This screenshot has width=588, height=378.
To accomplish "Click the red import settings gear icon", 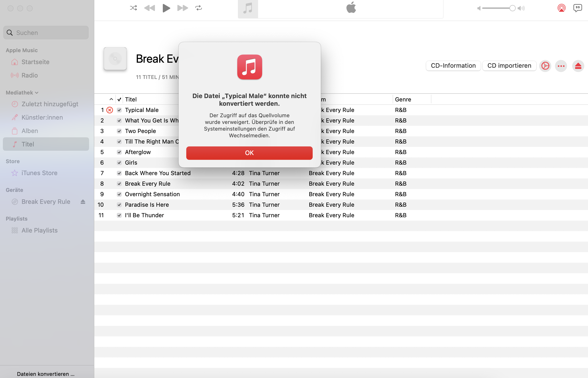I will pos(545,66).
